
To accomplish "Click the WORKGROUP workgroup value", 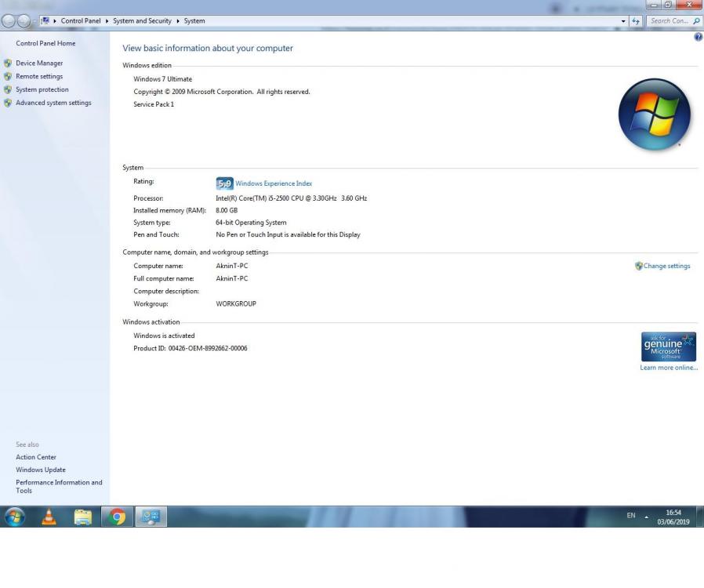I will (x=236, y=304).
